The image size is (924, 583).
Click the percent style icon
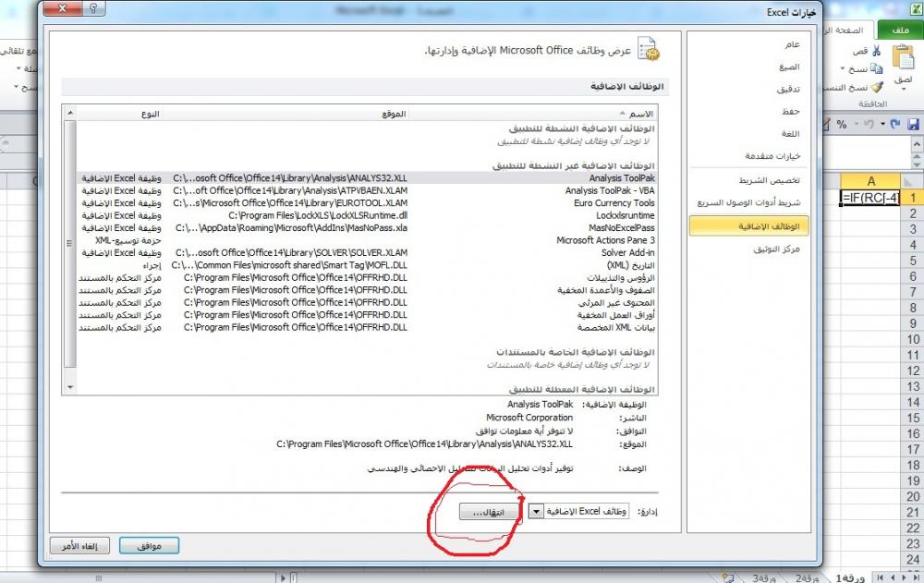(x=842, y=125)
